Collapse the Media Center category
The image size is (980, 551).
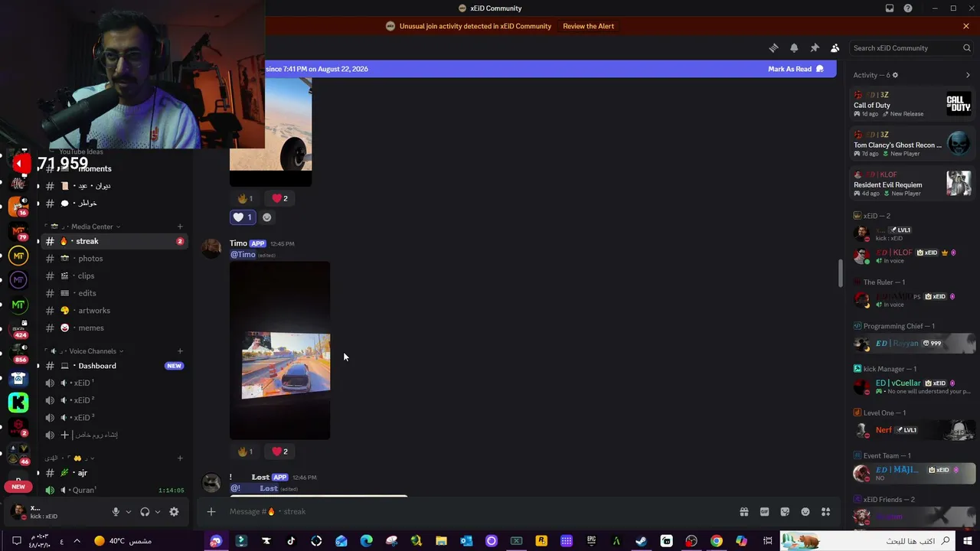90,227
